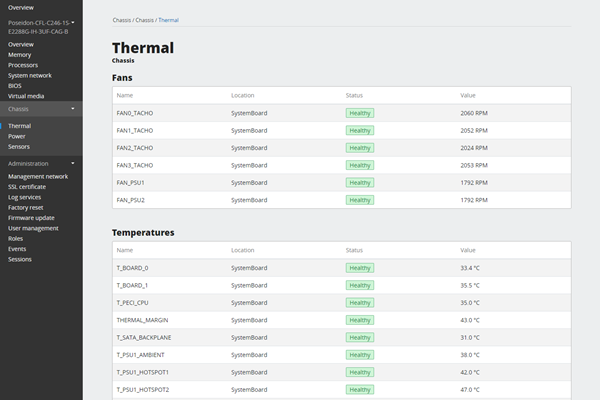Open the Events page
Viewport: 600px width, 400px height.
tap(17, 249)
